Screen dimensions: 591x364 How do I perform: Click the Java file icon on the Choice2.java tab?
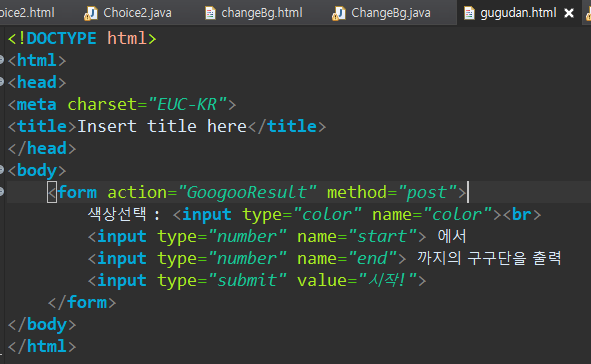click(91, 14)
